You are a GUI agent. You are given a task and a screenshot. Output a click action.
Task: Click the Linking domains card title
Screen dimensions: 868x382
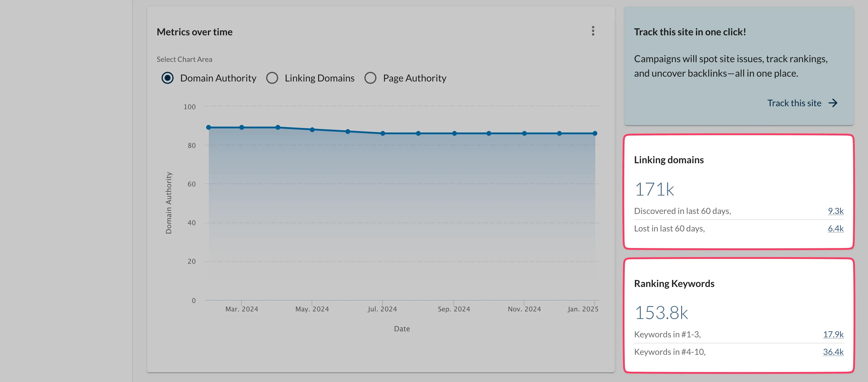(x=669, y=160)
